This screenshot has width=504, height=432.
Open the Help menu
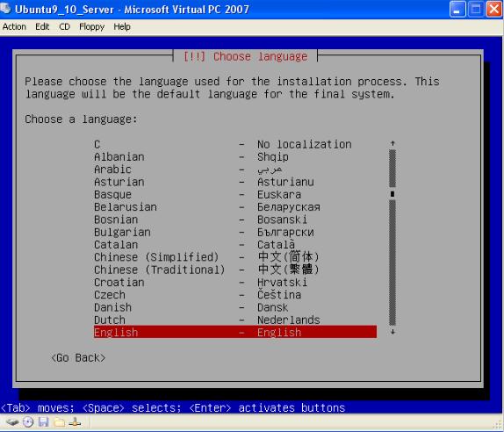pos(122,26)
